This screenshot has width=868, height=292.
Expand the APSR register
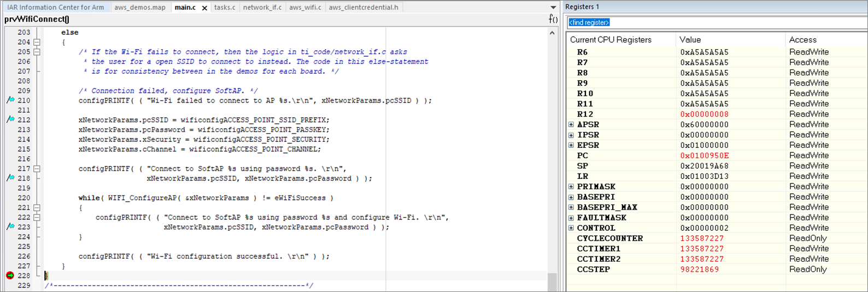pos(571,124)
